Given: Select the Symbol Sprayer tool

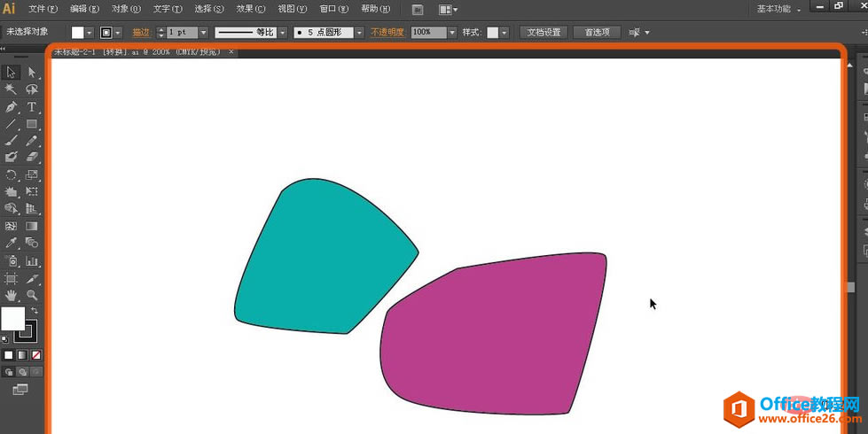Looking at the screenshot, I should pos(11,261).
